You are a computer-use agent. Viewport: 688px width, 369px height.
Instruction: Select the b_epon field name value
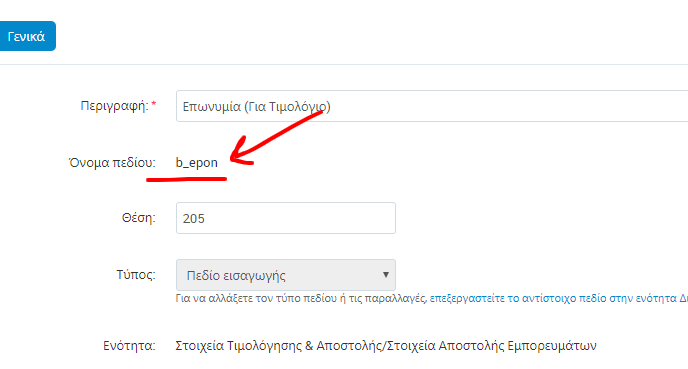197,163
